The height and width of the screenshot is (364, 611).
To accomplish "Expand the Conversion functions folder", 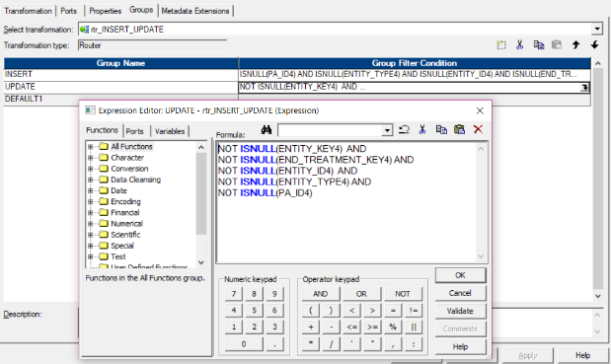I will tap(91, 169).
